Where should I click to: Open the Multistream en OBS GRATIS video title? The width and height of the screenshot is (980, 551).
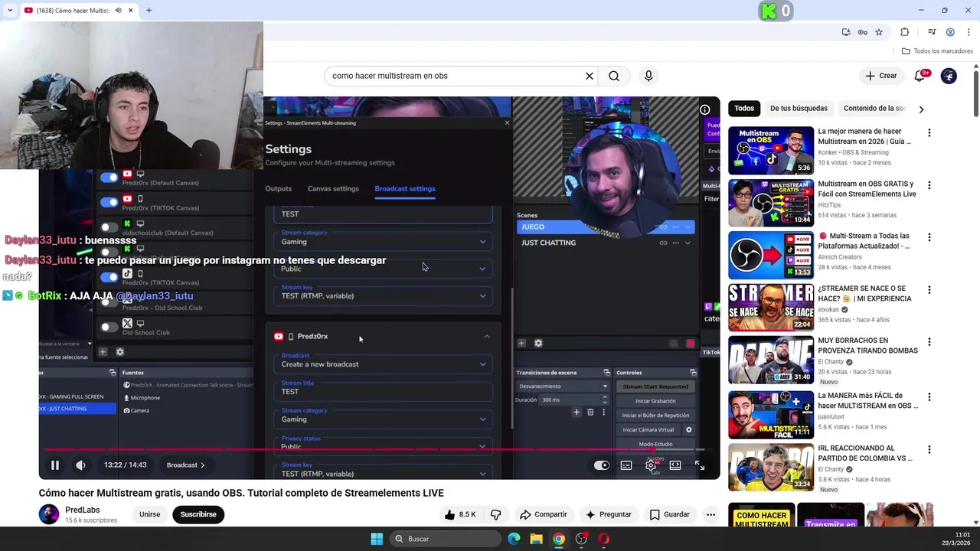(867, 189)
